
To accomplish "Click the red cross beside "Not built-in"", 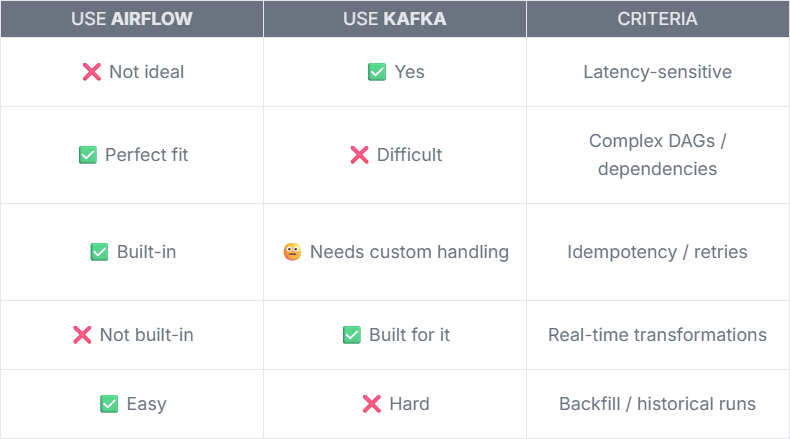I will click(82, 335).
